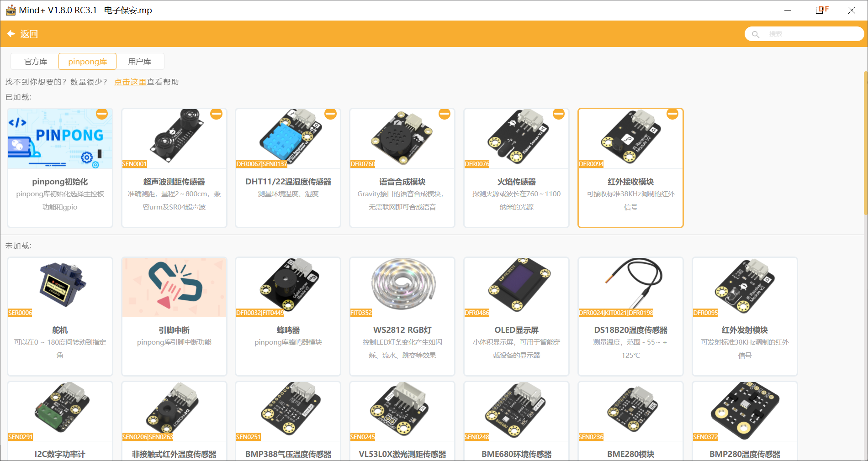Click the Mind+ app icon in title bar
Viewport: 868px width, 461px height.
[11, 10]
